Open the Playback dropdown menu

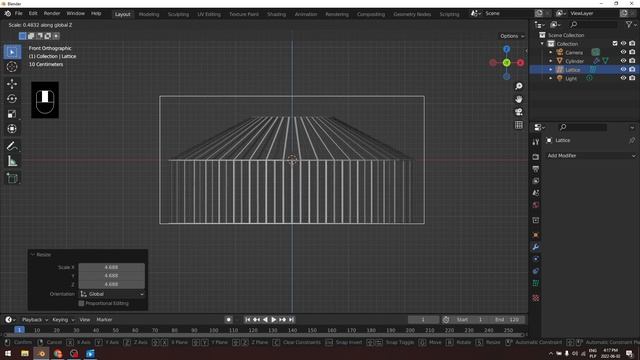(35, 320)
